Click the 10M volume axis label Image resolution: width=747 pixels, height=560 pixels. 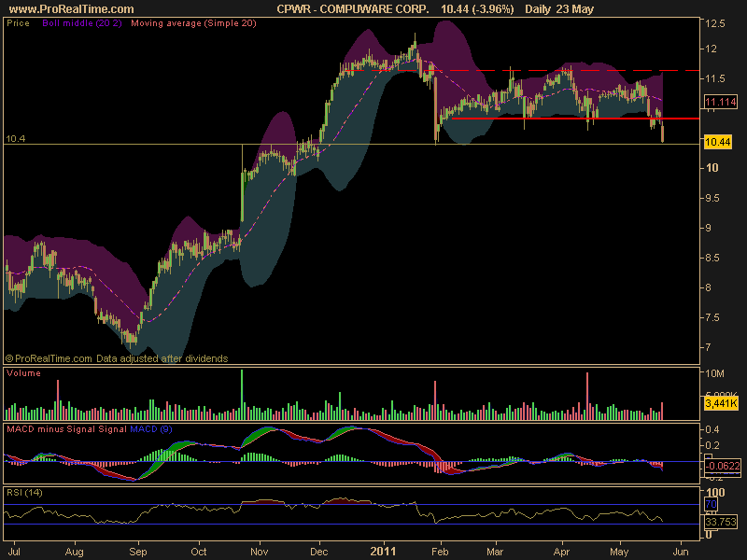coord(714,373)
